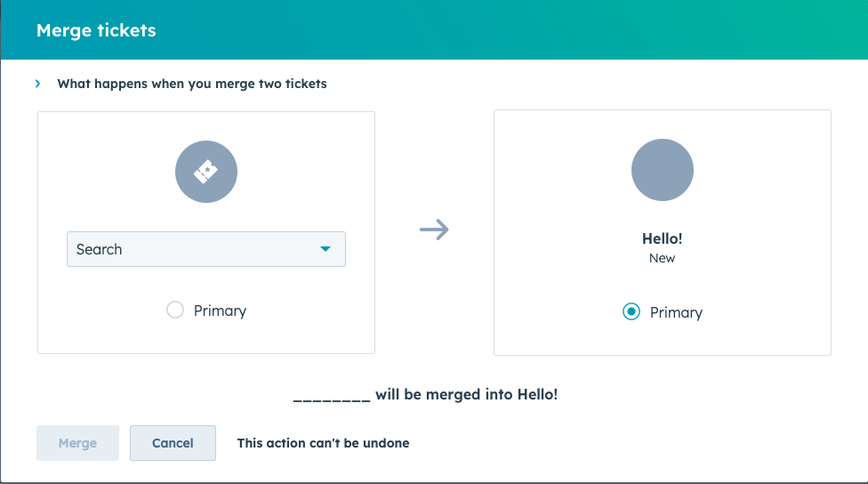Screen dimensions: 868x484
Task: Click the teal header bar right of the title
Action: click(534, 30)
